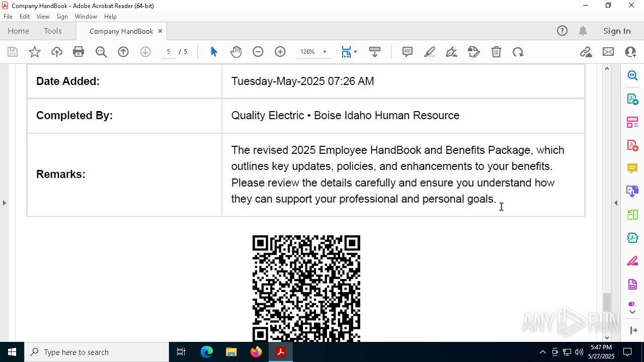Open the View menu

[43, 17]
